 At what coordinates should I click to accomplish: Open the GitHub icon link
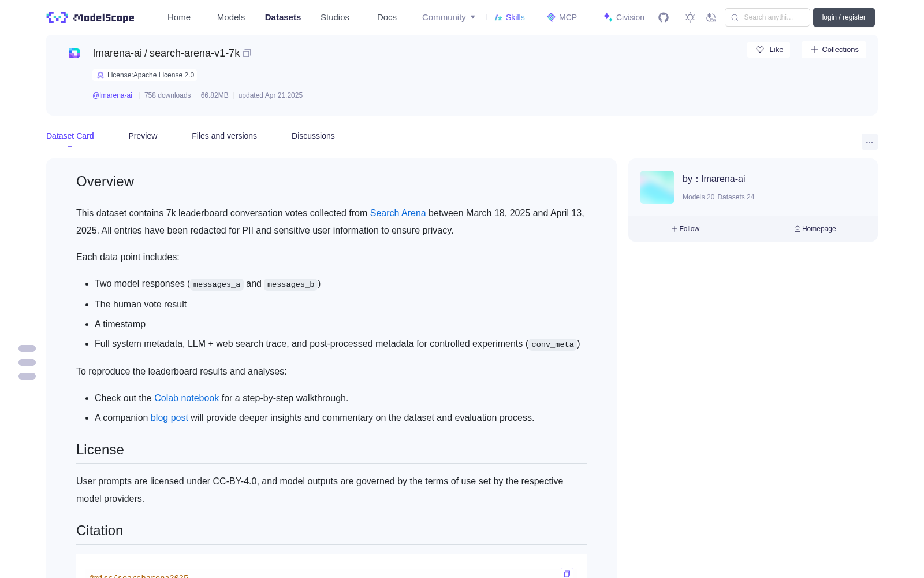[664, 17]
